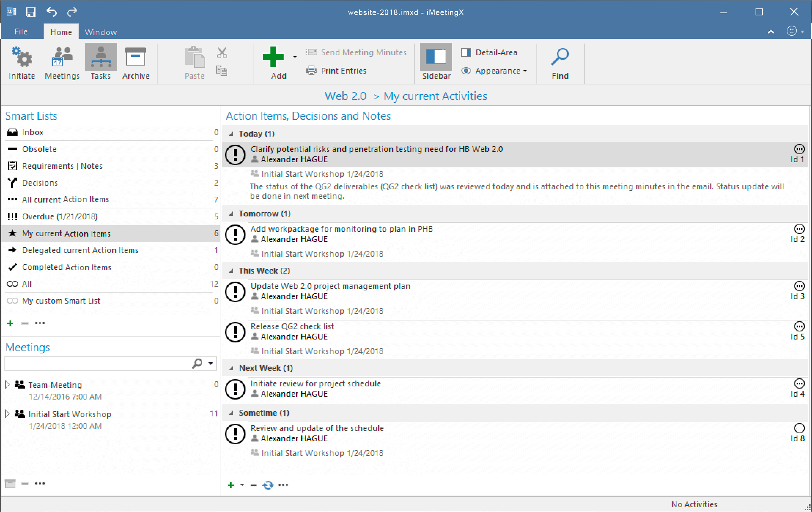Open the Add button dropdown arrow
The width and height of the screenshot is (812, 512).
pyautogui.click(x=295, y=57)
